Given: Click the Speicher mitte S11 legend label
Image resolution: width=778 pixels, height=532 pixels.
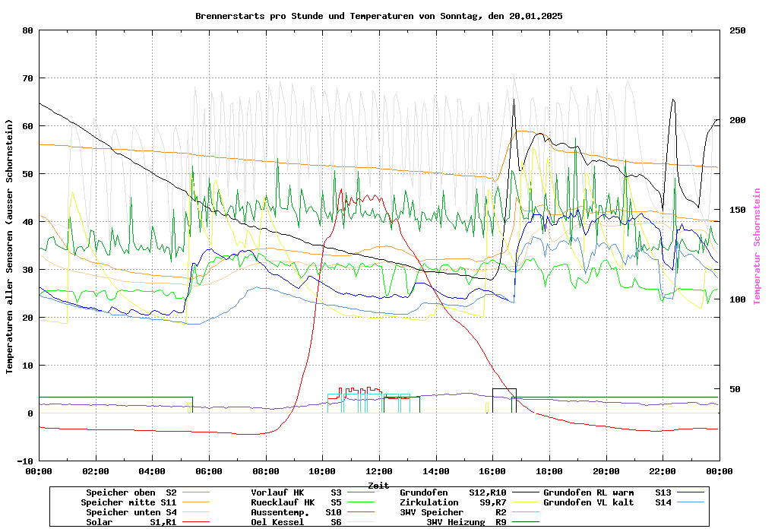Looking at the screenshot, I should [x=128, y=502].
